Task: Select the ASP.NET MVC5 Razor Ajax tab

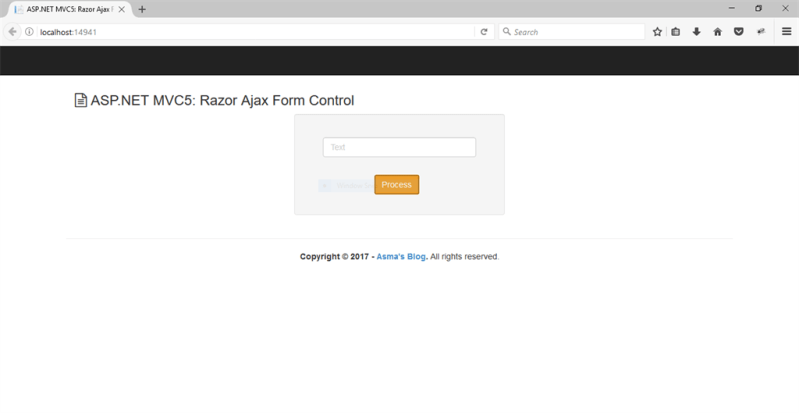Action: 69,9
